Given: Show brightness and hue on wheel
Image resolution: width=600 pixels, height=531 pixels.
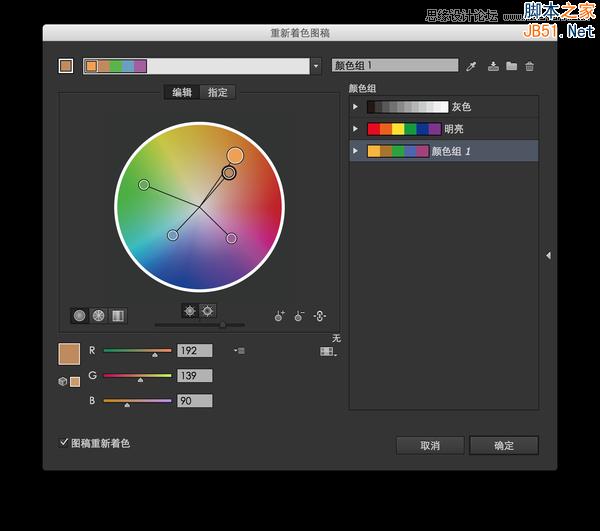Looking at the screenshot, I should coord(207,311).
